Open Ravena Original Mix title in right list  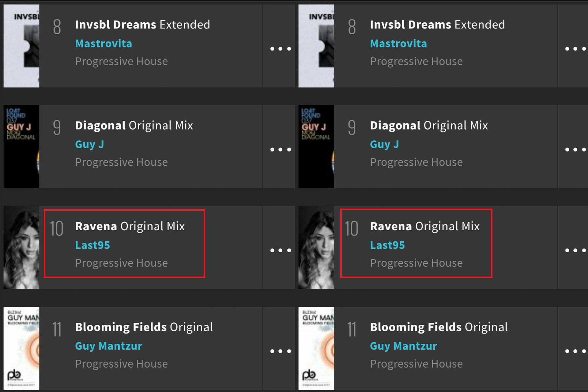424,226
